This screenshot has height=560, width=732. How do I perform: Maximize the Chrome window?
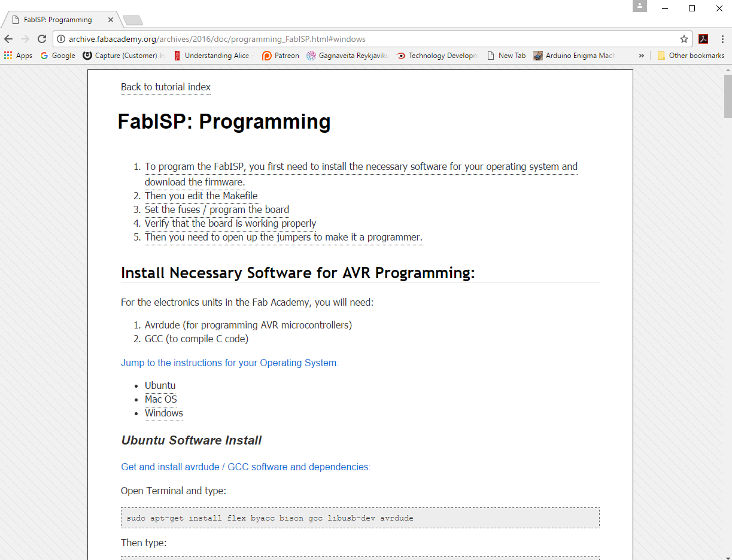pos(692,8)
